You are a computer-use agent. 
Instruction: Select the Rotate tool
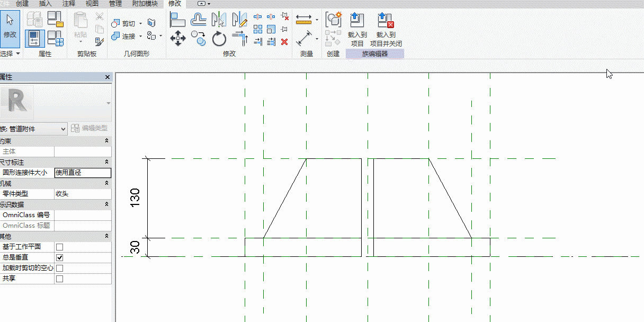(219, 38)
